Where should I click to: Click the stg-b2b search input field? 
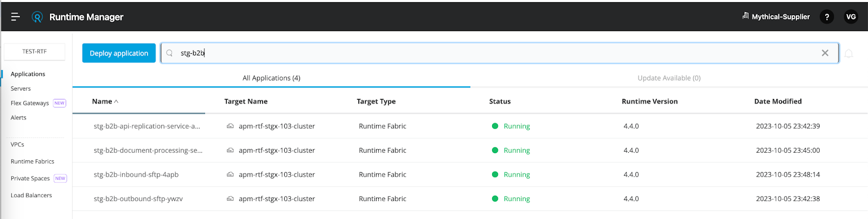pos(488,53)
